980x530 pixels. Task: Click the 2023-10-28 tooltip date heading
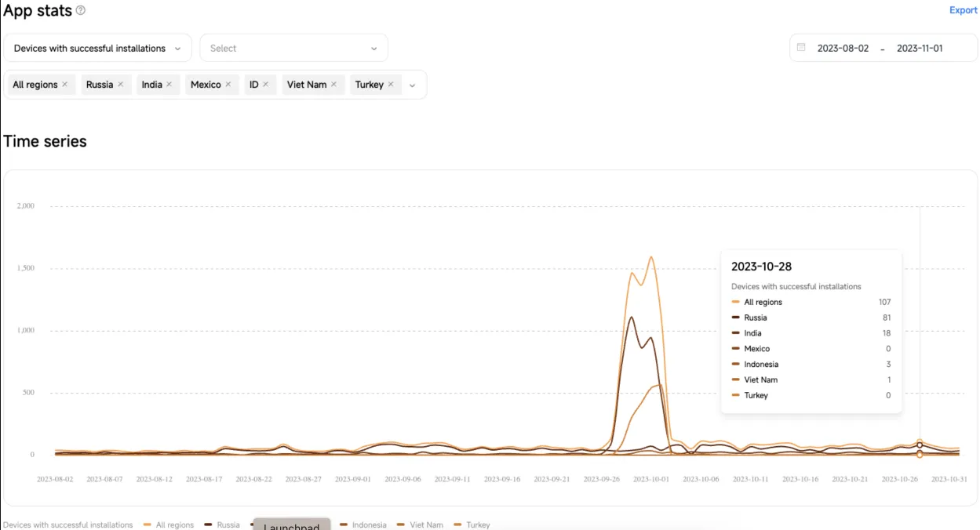761,267
